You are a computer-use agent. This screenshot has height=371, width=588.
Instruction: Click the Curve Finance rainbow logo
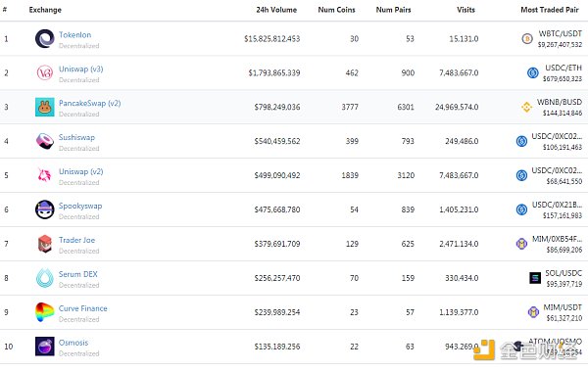45,312
